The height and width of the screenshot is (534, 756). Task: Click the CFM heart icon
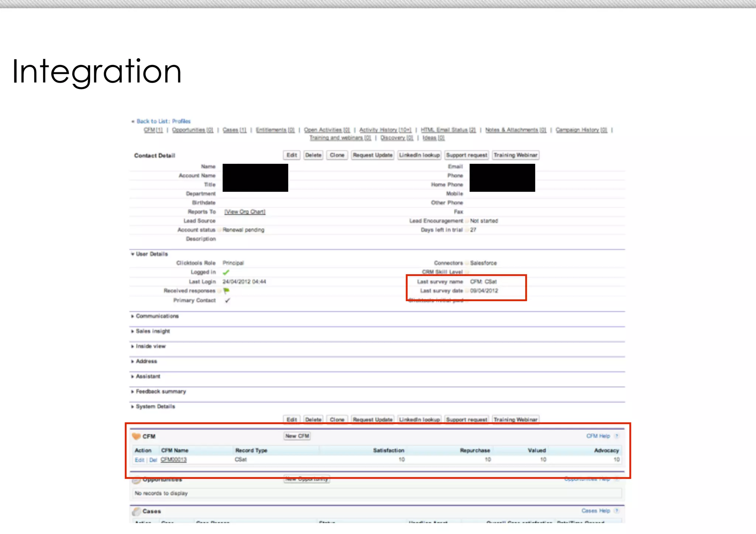point(136,436)
